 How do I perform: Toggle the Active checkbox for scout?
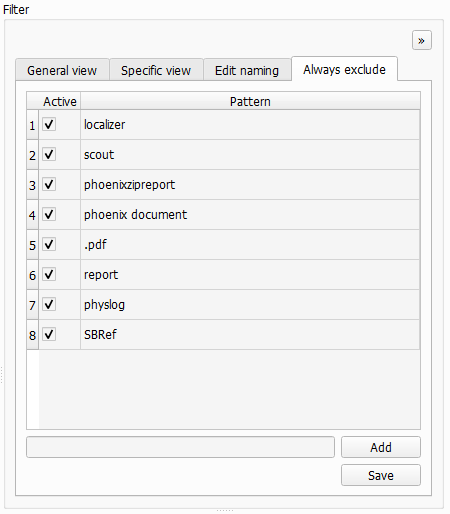49,155
